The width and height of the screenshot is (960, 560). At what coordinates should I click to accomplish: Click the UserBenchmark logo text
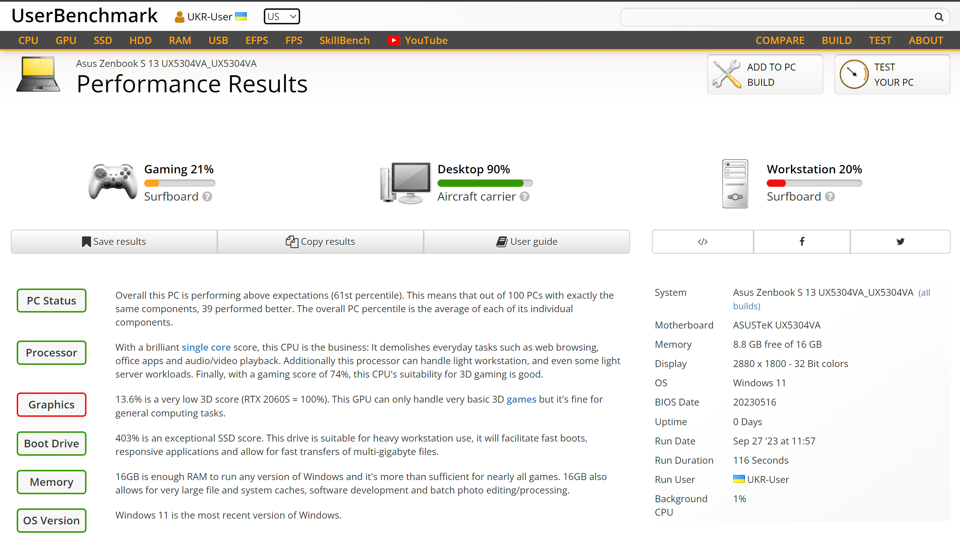[84, 16]
